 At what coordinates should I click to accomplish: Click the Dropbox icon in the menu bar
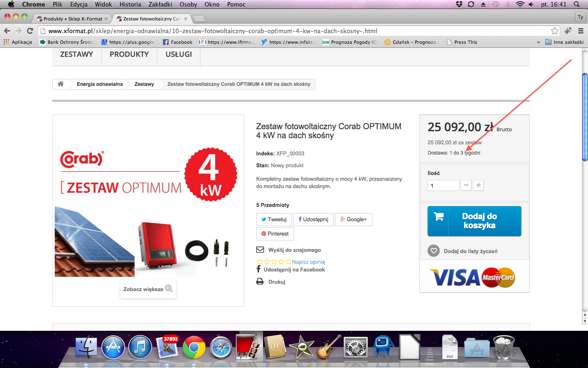(459, 4)
